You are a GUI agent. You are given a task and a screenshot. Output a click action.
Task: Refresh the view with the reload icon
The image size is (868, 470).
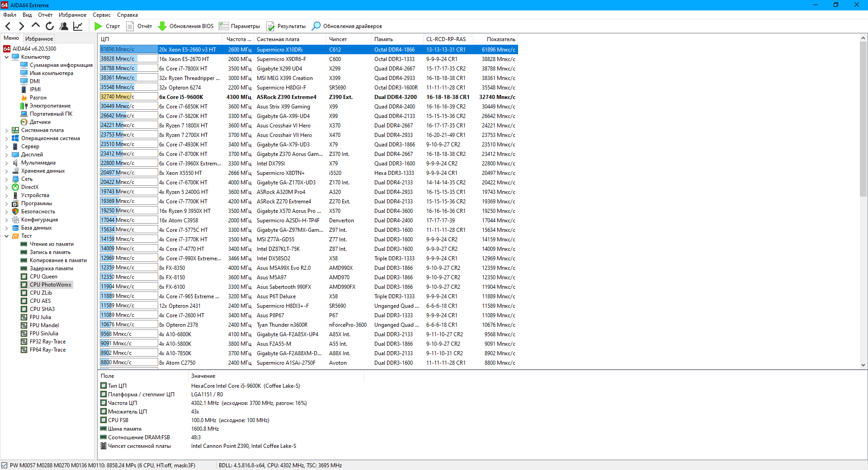[50, 26]
